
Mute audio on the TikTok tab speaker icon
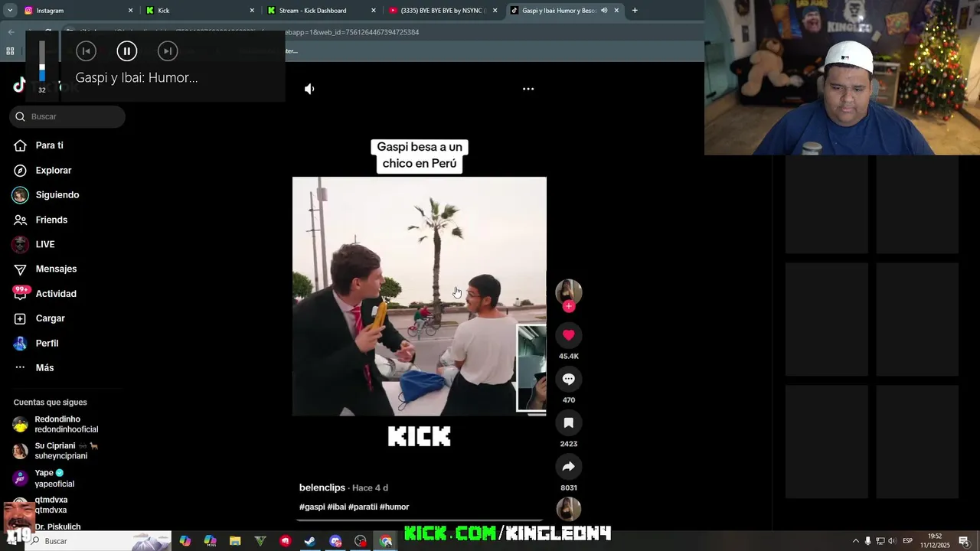click(x=604, y=11)
